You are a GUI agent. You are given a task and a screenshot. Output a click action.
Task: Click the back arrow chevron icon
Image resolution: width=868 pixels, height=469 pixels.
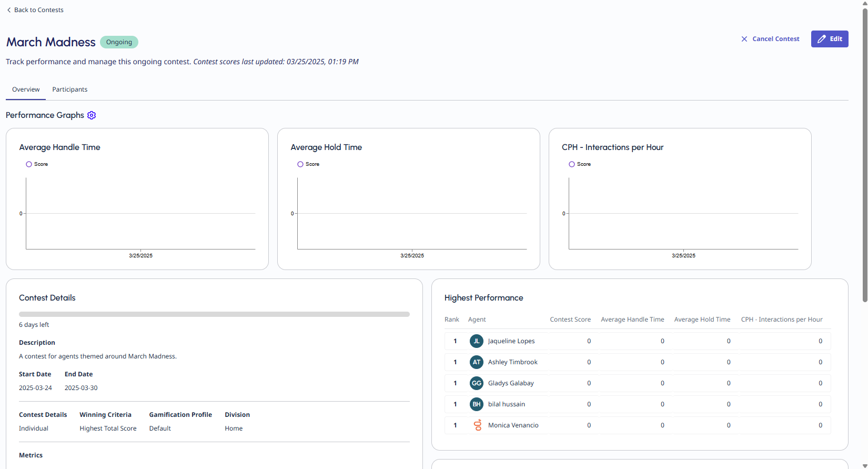[9, 10]
